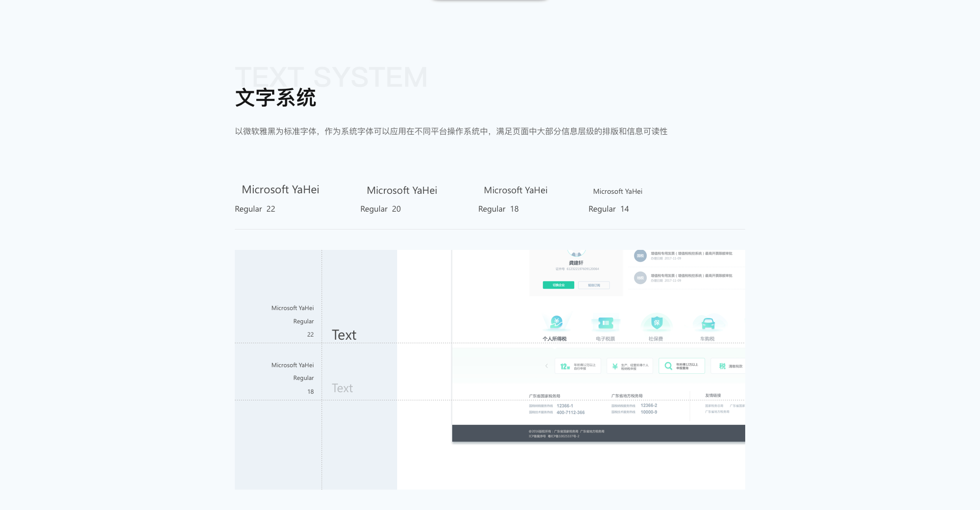Viewport: 980px width, 510px height.
Task: Click the Regular 22 label in the top row
Action: 255,209
